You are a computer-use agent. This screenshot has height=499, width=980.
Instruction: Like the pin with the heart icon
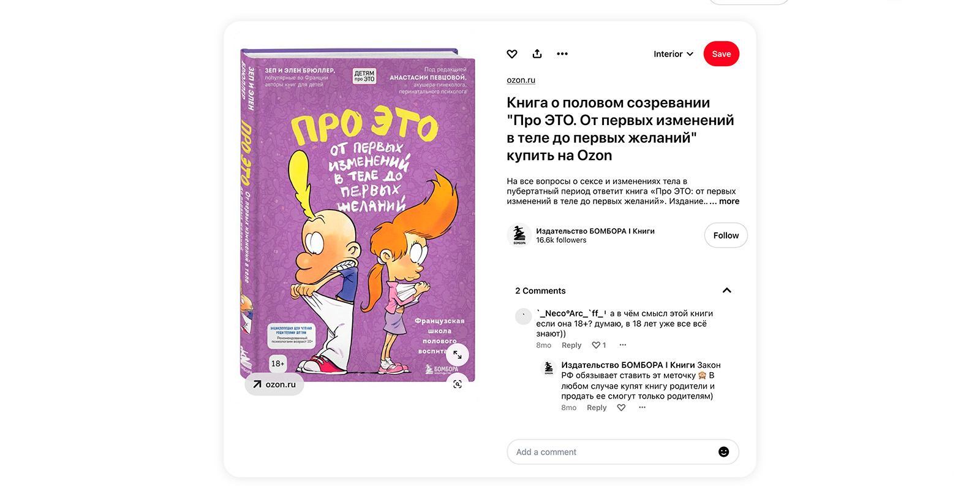pos(512,54)
